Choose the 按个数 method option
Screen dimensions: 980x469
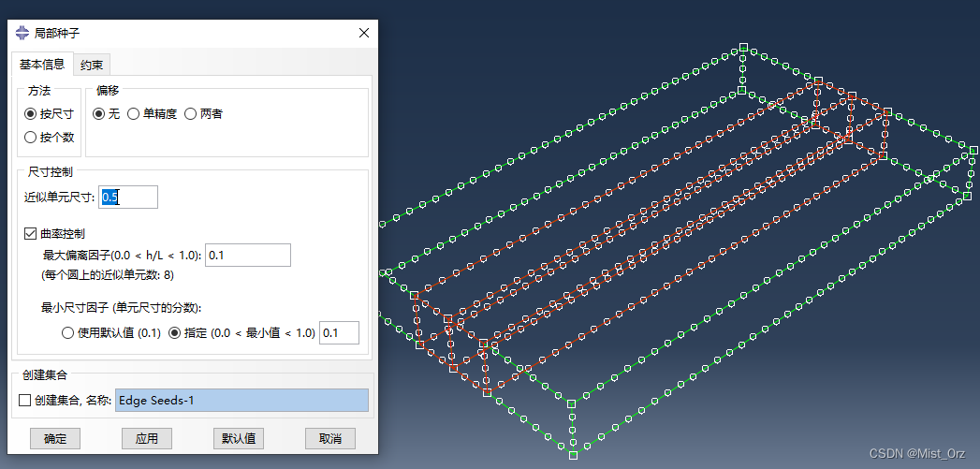(30, 138)
